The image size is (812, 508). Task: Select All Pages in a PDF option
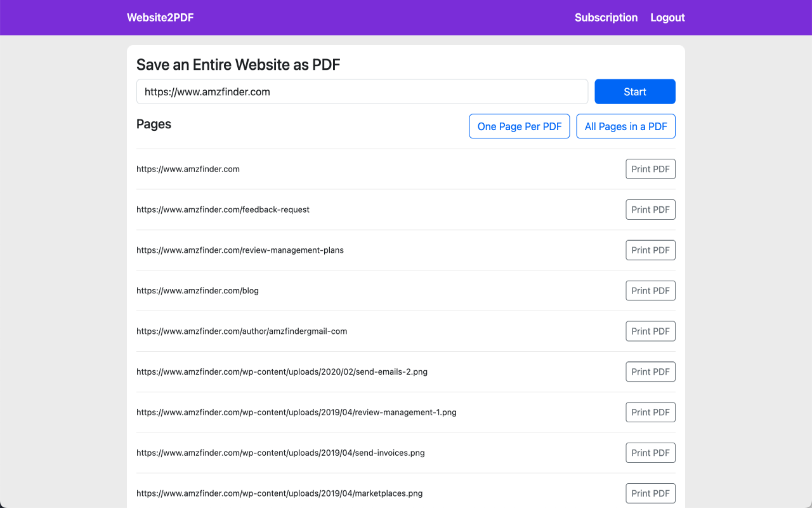[625, 126]
